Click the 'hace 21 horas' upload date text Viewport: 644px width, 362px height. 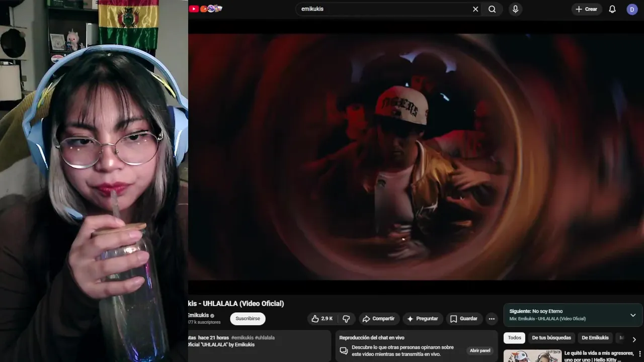[x=213, y=338]
